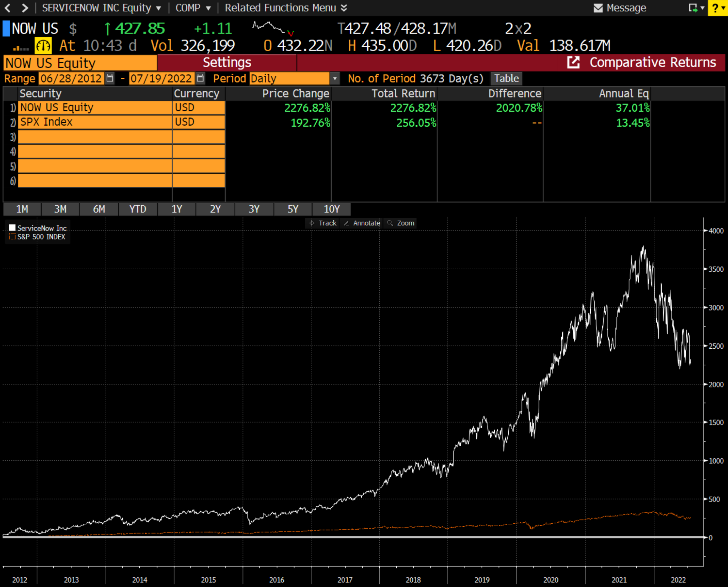The height and width of the screenshot is (587, 728).
Task: Click empty security row 4
Action: tap(95, 152)
